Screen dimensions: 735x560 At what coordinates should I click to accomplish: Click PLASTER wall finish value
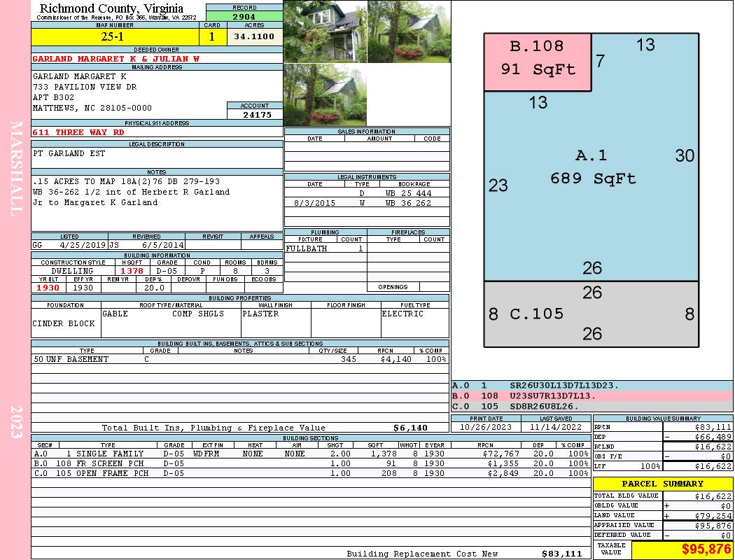pyautogui.click(x=260, y=314)
